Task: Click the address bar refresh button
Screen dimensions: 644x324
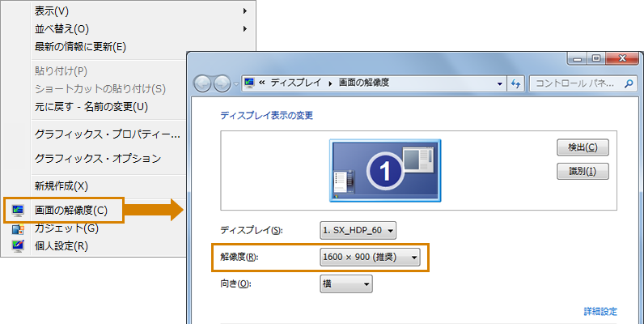Action: (515, 84)
